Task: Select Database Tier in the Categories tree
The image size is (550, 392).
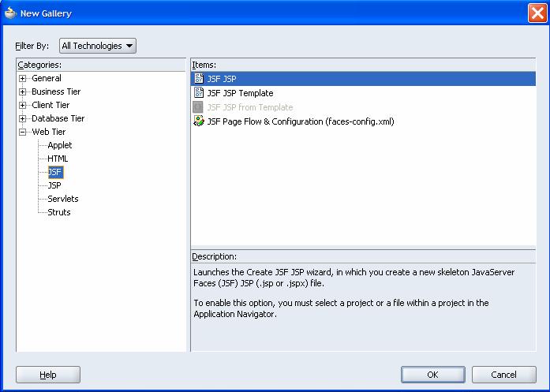Action: pos(58,118)
